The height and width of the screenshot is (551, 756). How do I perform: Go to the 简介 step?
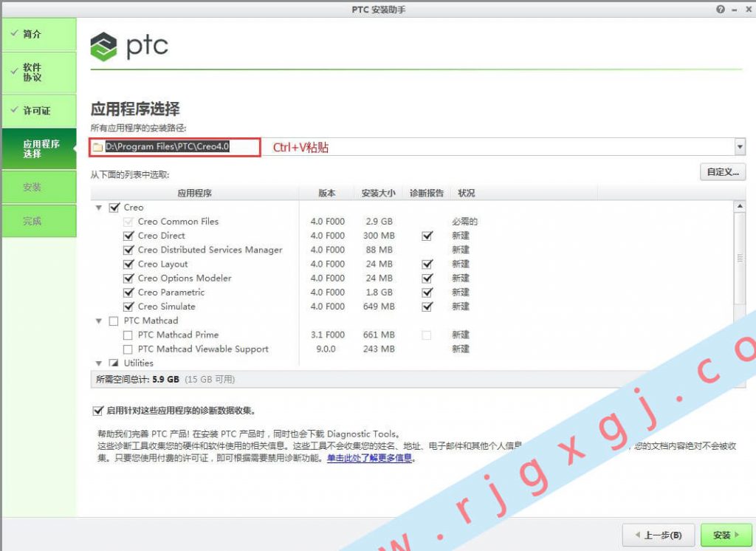pos(39,34)
